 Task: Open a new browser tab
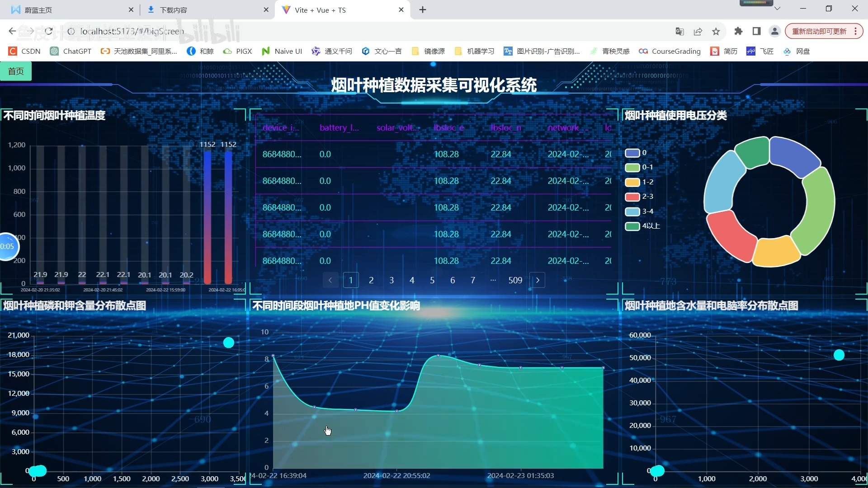(x=423, y=9)
